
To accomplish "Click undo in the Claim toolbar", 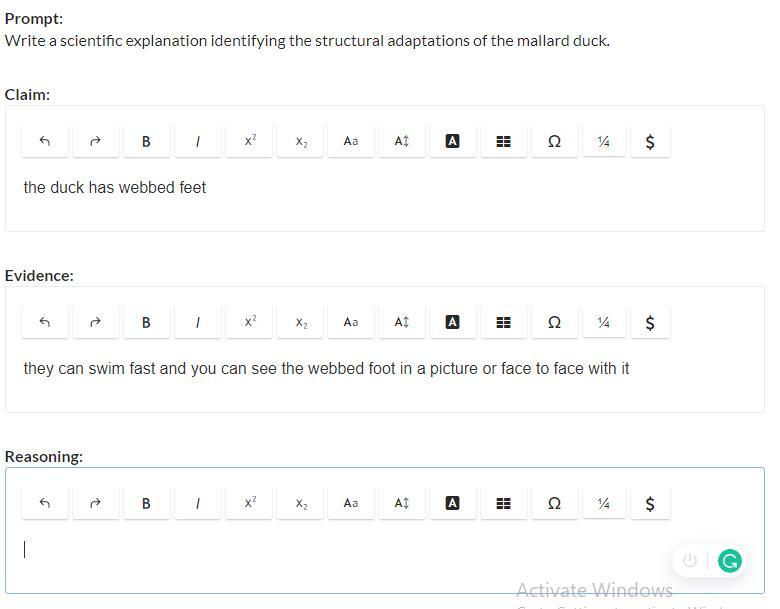I will [x=44, y=141].
